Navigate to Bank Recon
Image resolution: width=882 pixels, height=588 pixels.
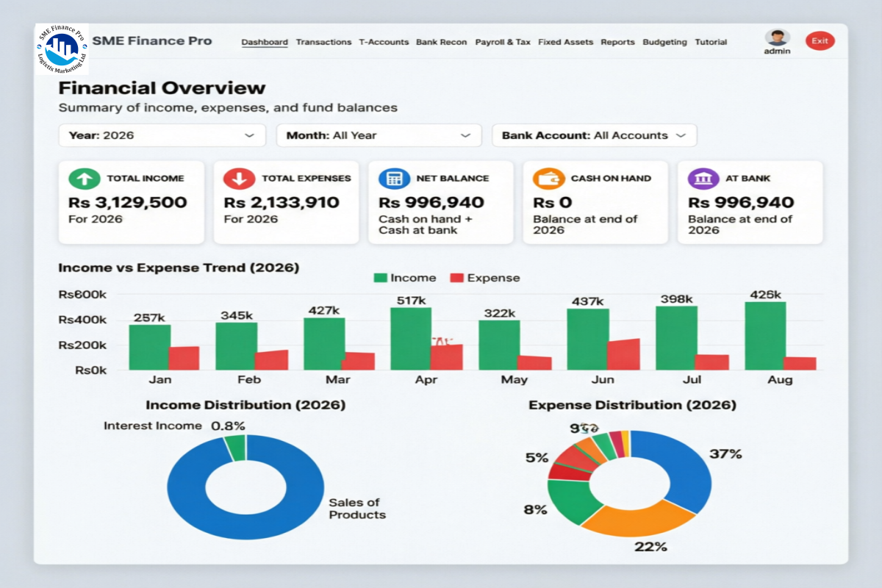coord(441,42)
